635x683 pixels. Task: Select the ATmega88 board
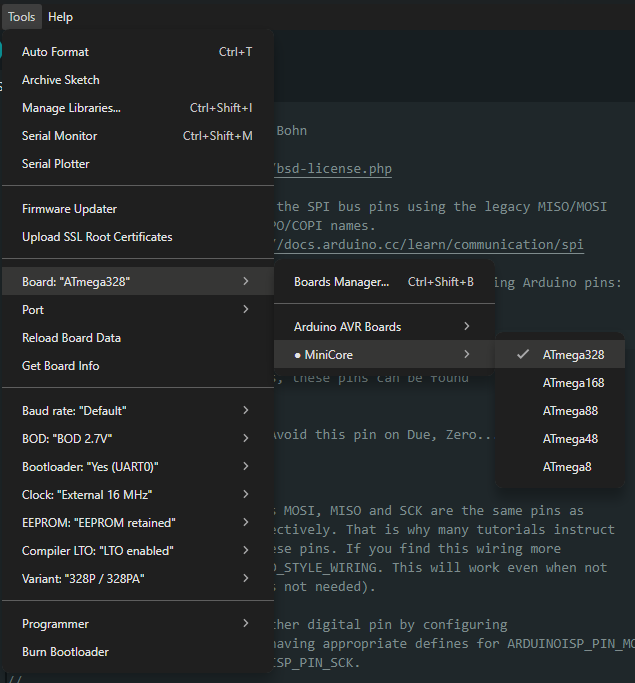[x=560, y=411]
